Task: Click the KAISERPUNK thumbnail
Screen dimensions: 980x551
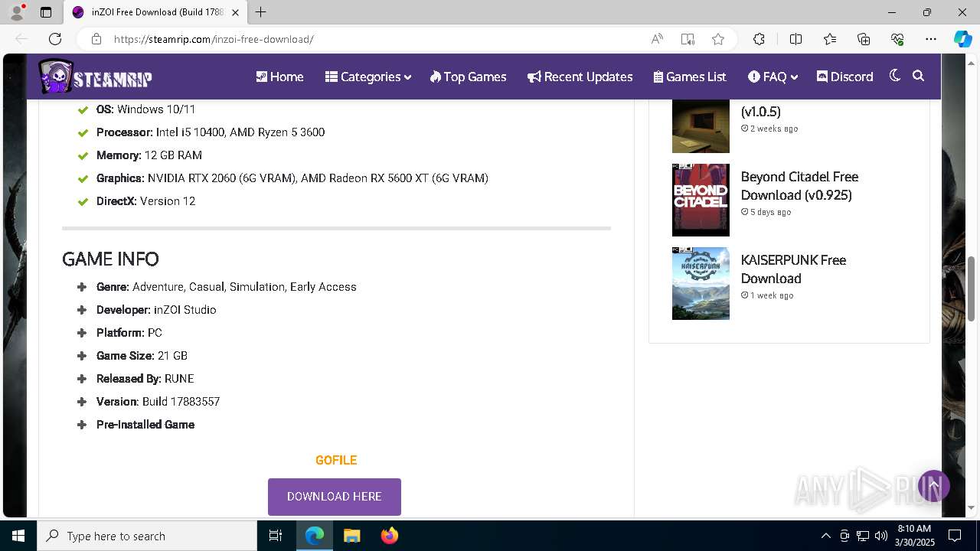Action: coord(701,283)
